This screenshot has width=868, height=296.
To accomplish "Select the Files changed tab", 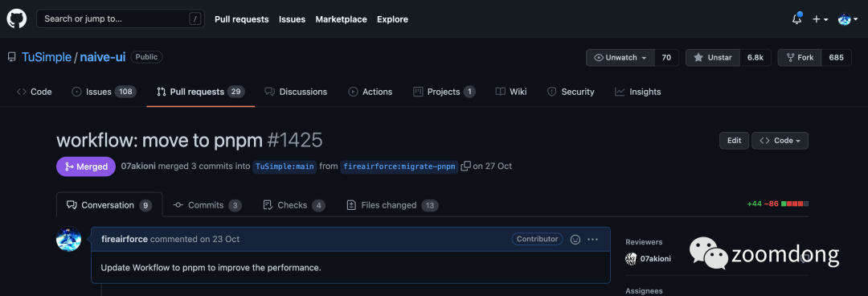I will [392, 205].
